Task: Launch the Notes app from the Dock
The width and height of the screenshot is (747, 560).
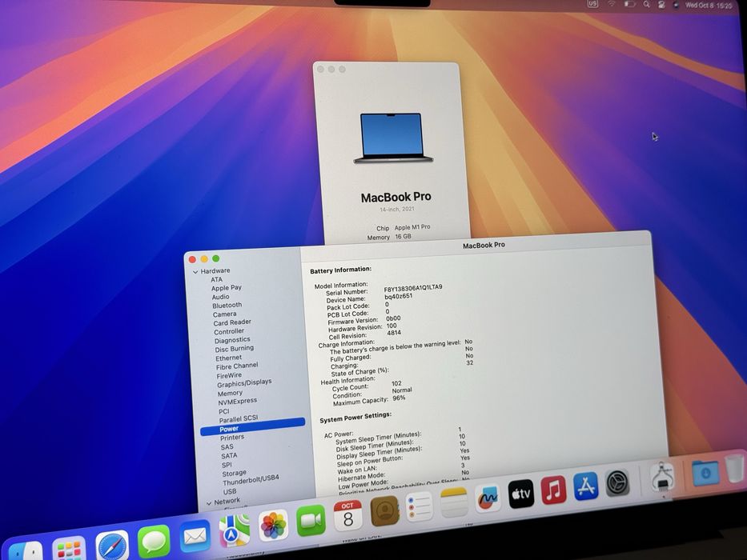Action: 454,502
